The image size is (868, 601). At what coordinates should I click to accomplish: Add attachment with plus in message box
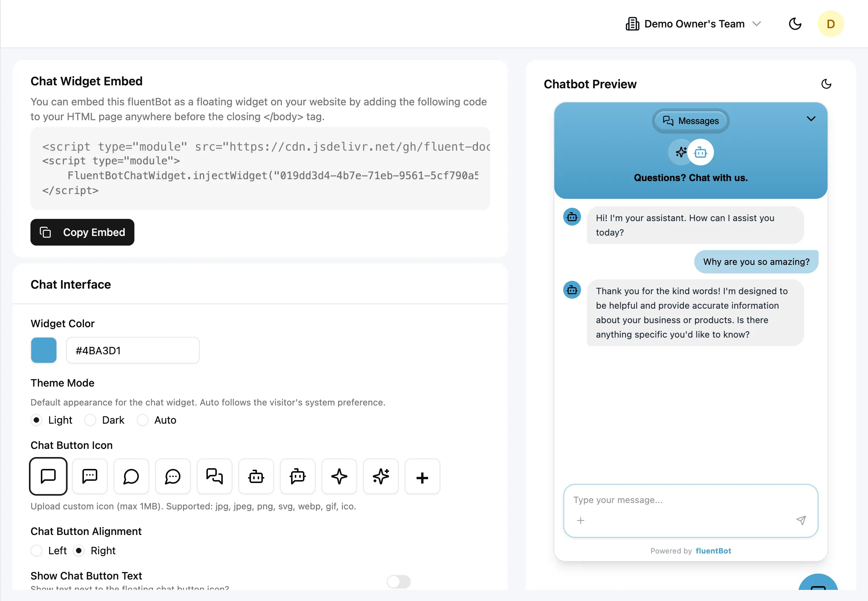581,520
